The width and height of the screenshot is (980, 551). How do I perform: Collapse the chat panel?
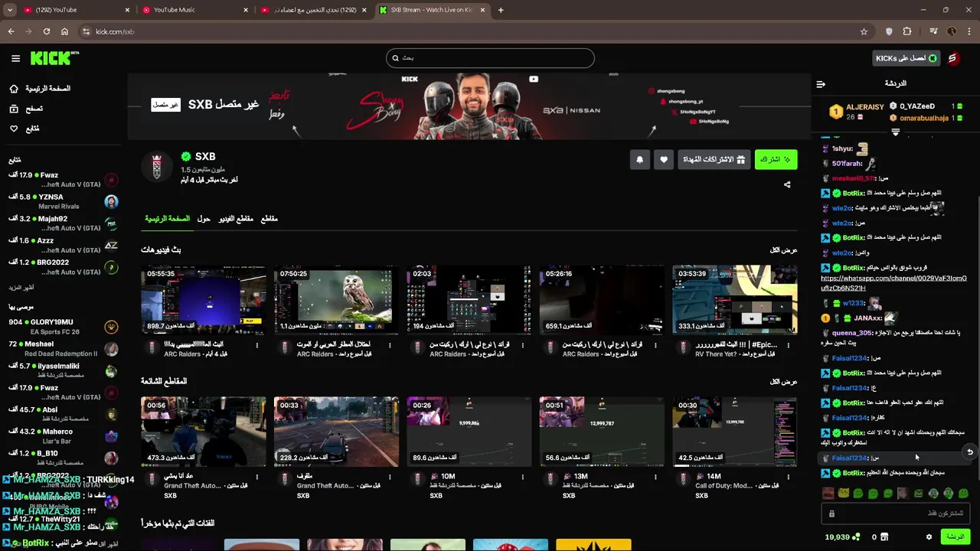click(821, 84)
